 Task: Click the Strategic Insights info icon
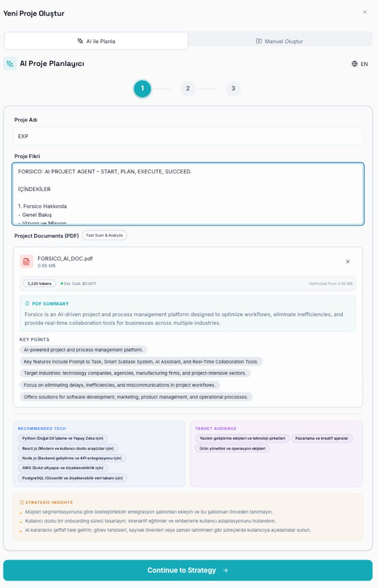(21, 502)
